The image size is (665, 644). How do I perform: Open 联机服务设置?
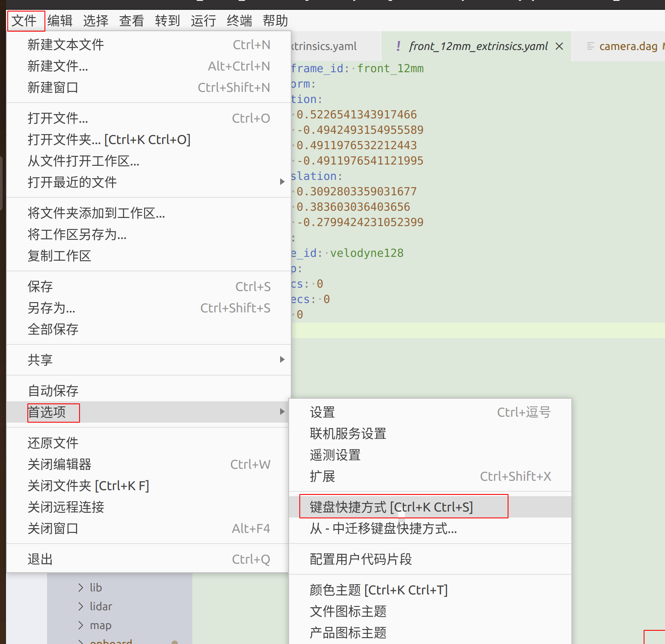coord(430,433)
